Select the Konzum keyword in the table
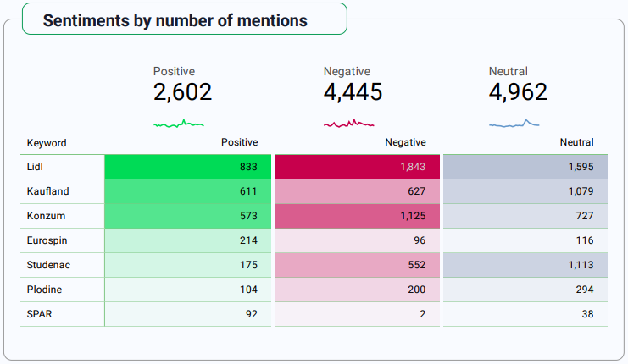The image size is (628, 364). (45, 216)
